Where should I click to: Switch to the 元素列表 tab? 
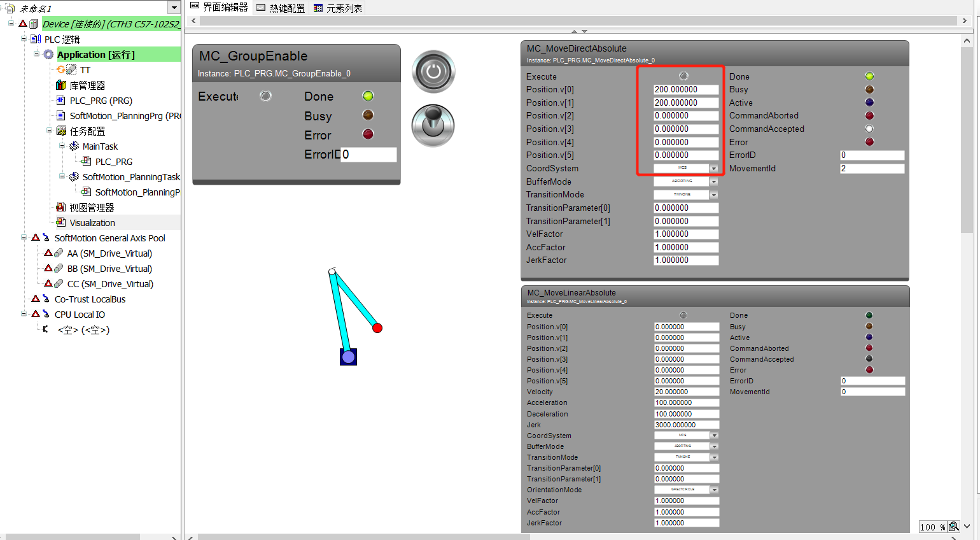coord(338,8)
